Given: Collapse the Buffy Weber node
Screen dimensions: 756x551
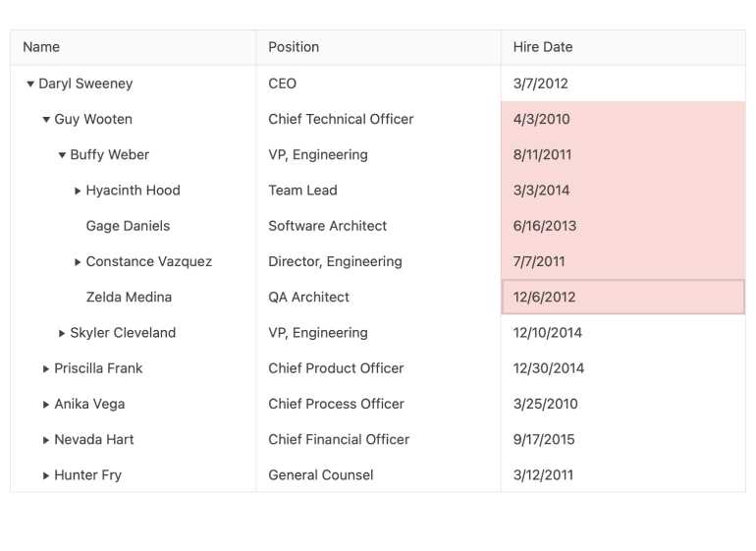Looking at the screenshot, I should click(62, 155).
